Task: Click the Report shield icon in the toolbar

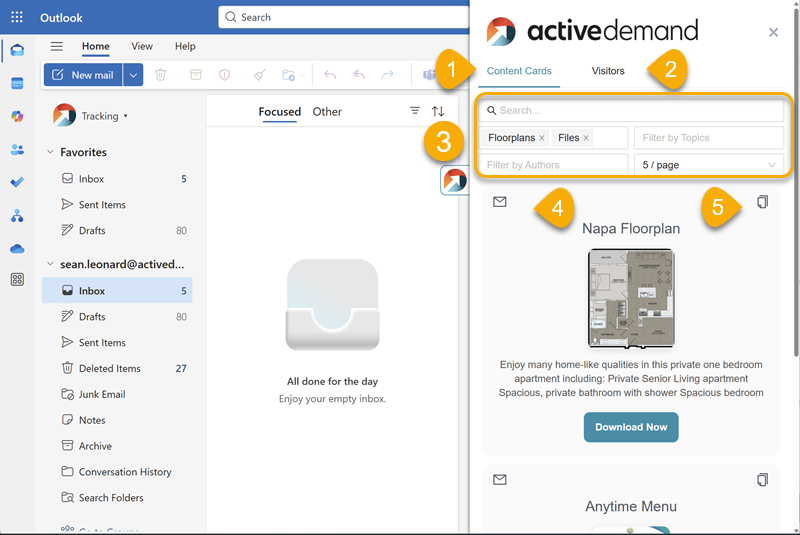Action: point(224,75)
